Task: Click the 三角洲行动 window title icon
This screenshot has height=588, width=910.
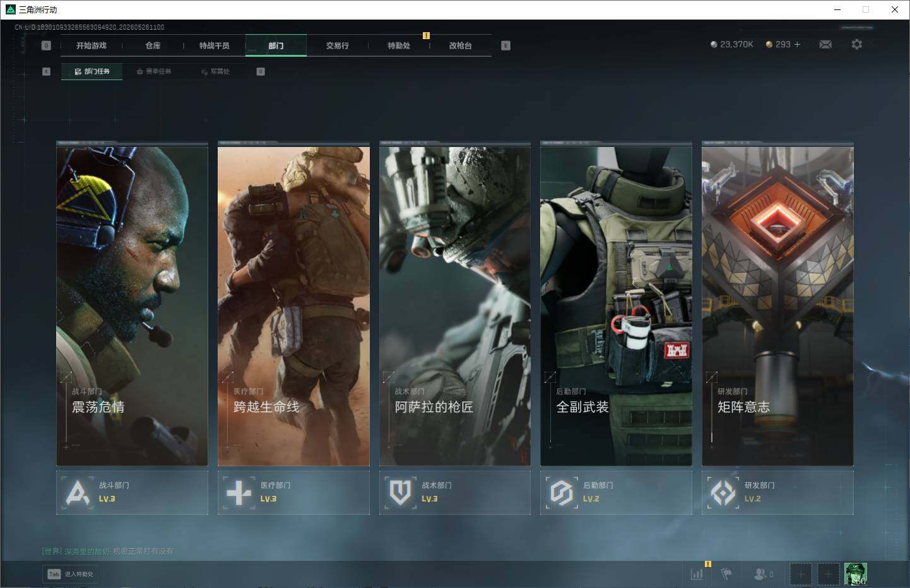Action: pos(10,9)
